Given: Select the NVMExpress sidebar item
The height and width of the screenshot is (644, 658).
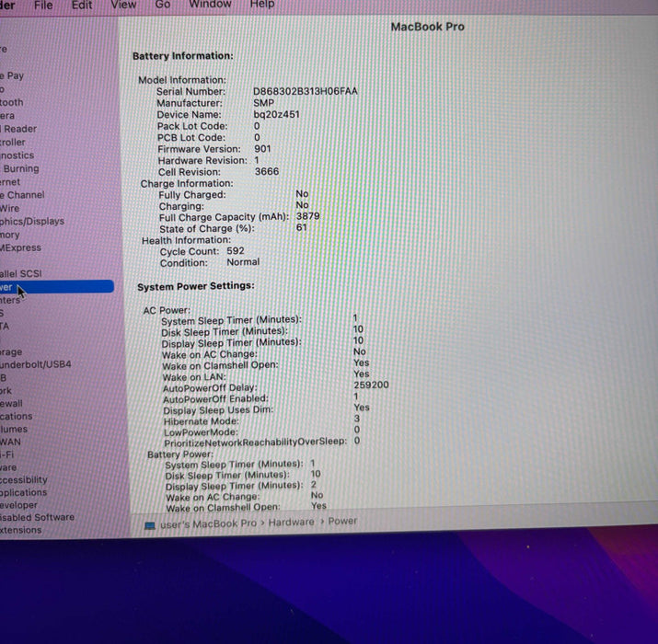Looking at the screenshot, I should coord(20,247).
